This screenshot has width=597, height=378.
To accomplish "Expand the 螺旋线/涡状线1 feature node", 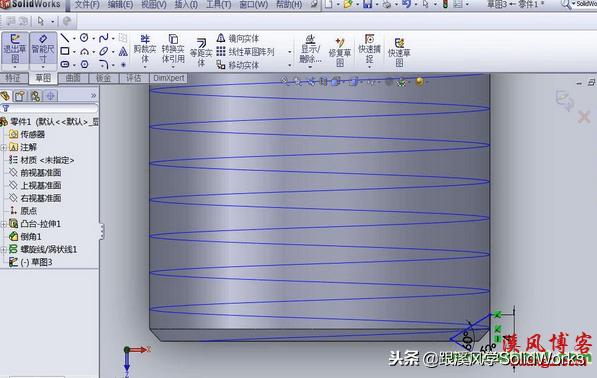I will 3,250.
